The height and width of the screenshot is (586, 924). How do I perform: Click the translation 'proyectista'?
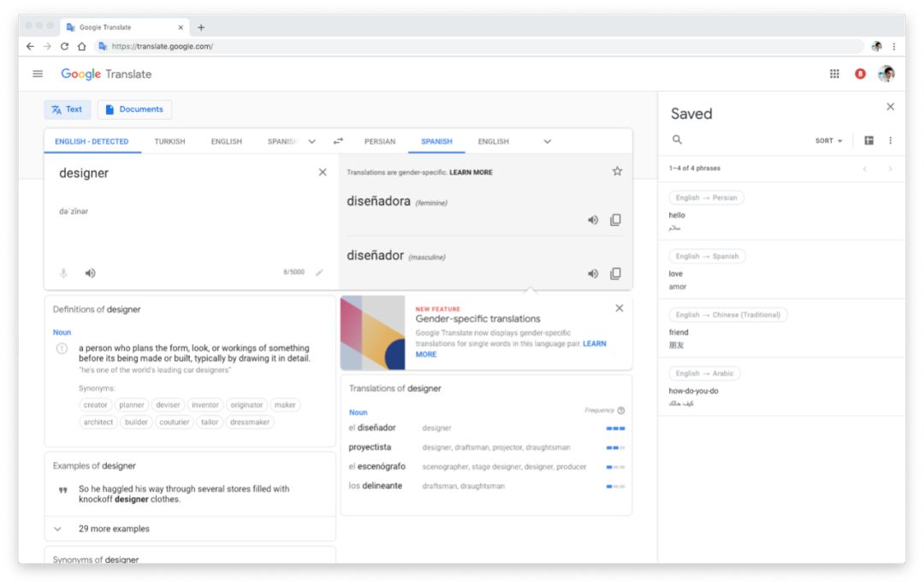tap(370, 447)
